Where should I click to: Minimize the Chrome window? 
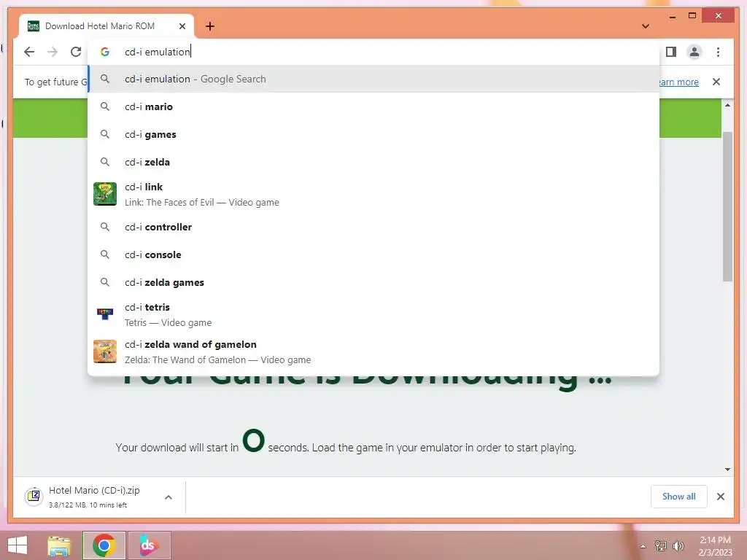click(673, 16)
